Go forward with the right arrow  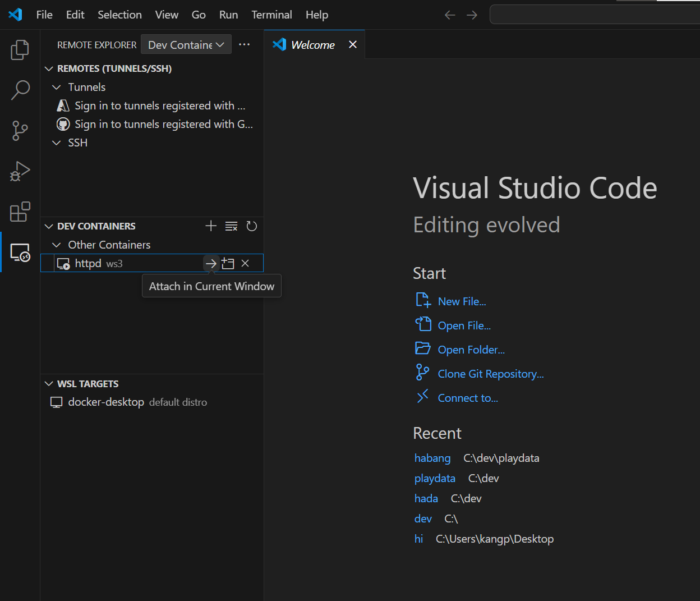(x=472, y=15)
